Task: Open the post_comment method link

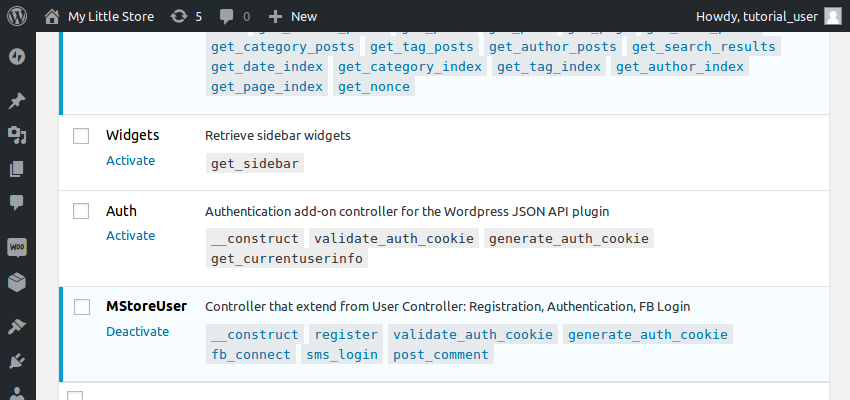Action: pyautogui.click(x=441, y=354)
